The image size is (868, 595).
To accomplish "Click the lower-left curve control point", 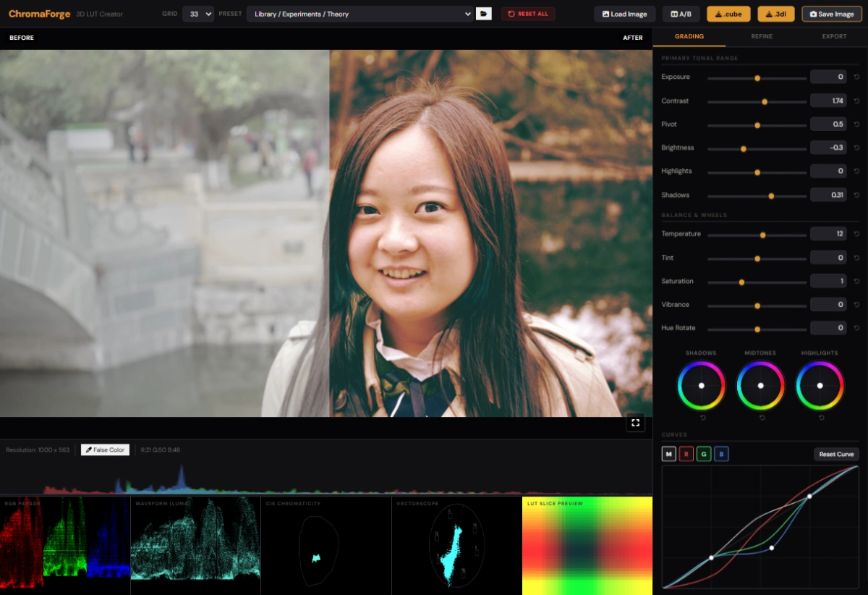I will tap(711, 557).
